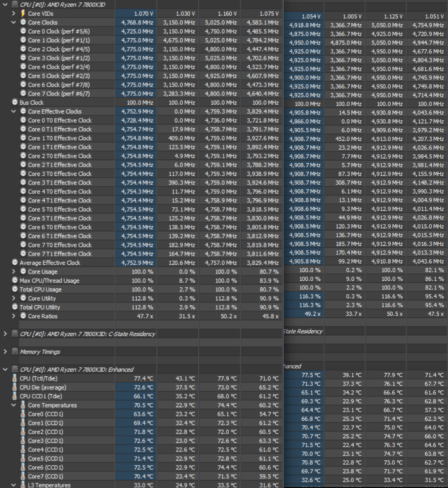Click the clock icon beside Bus Clock

coord(15,102)
